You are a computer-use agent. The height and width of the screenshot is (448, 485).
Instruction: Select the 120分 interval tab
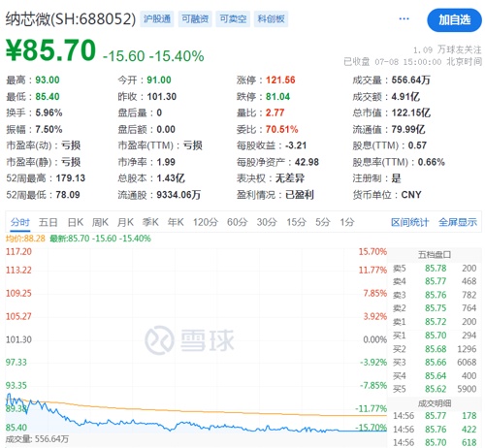pyautogui.click(x=206, y=222)
